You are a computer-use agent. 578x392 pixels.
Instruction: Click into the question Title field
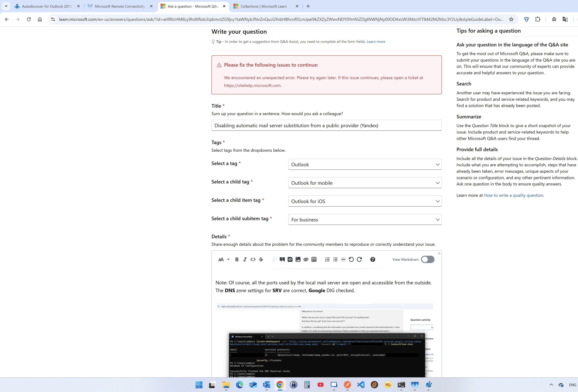click(x=326, y=125)
